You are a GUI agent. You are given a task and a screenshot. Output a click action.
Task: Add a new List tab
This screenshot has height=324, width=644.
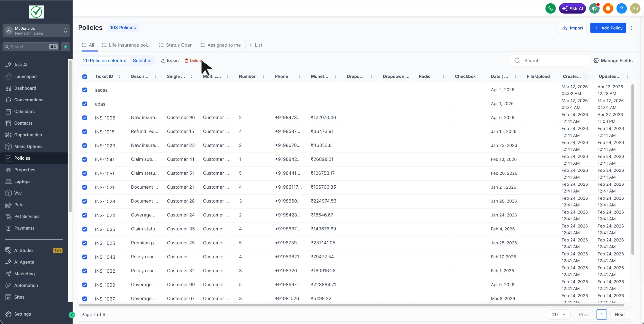coord(255,45)
